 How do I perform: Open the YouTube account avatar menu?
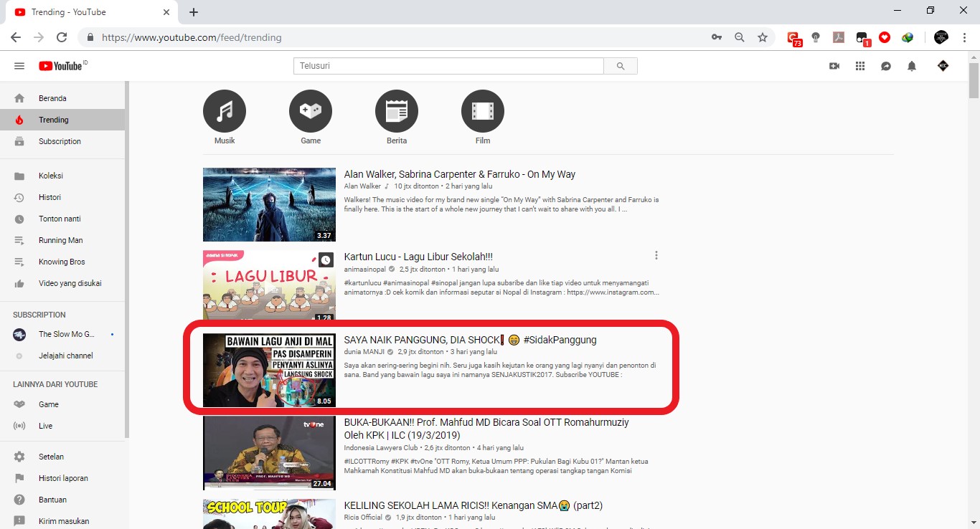pyautogui.click(x=943, y=66)
